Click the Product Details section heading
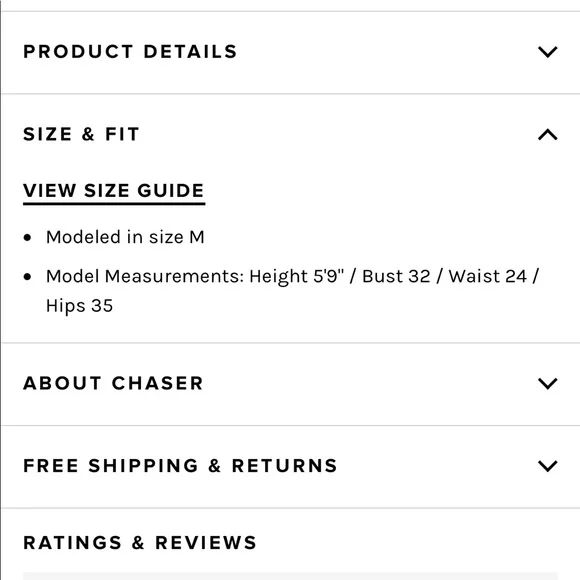580x580 pixels. pos(130,51)
